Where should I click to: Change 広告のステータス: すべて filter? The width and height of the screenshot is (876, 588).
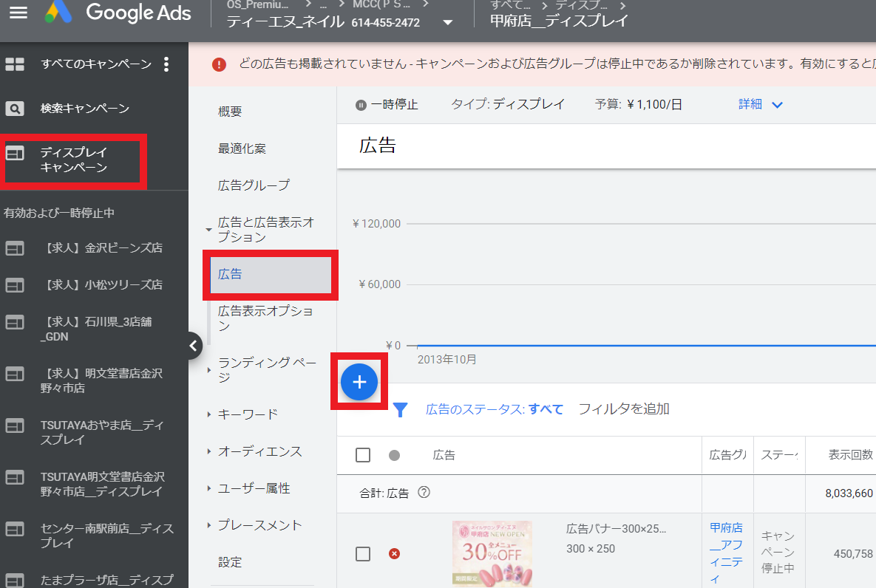(x=494, y=409)
